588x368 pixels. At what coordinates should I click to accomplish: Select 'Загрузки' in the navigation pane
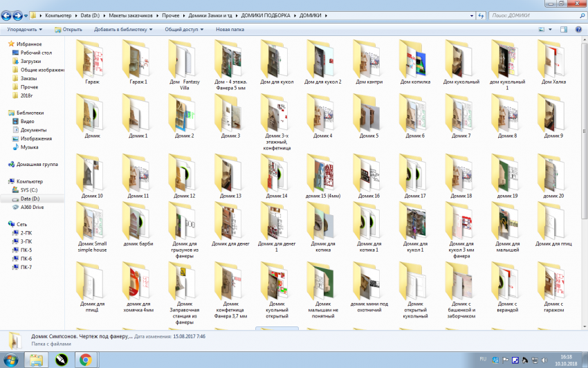click(30, 61)
